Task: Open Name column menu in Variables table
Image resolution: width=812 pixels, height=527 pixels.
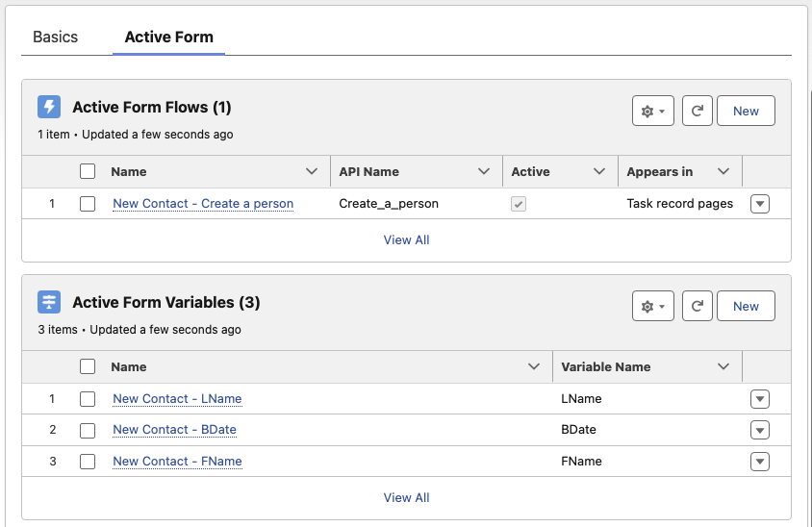Action: (533, 366)
